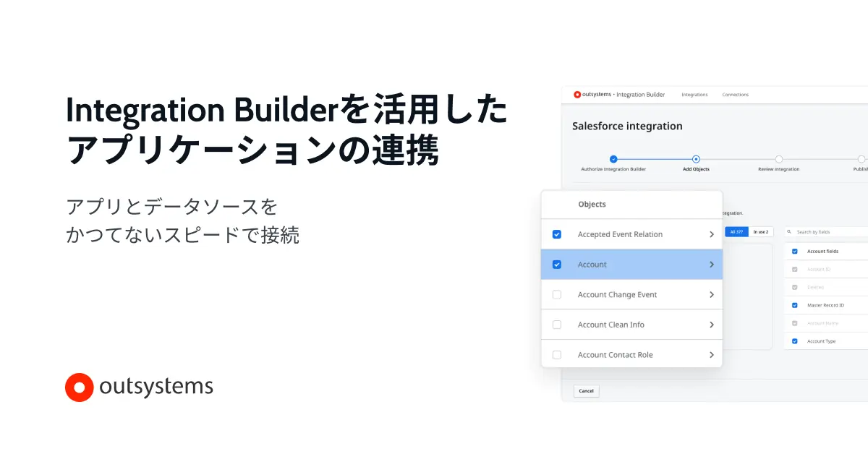Click the Review integration step circle
The image size is (868, 454).
(778, 159)
